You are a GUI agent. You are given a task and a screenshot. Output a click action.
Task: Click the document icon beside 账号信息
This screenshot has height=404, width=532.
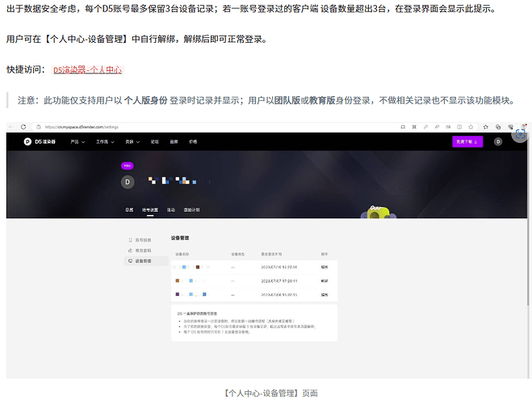click(130, 240)
